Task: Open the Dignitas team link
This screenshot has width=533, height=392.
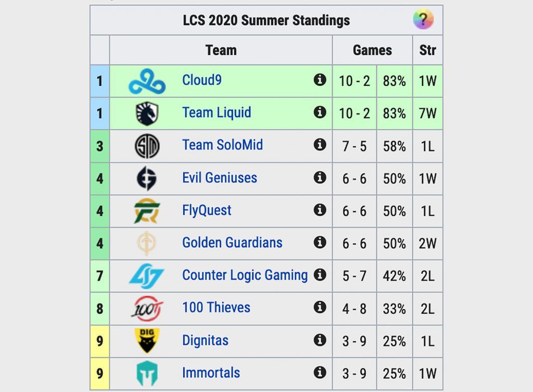Action: (x=205, y=340)
